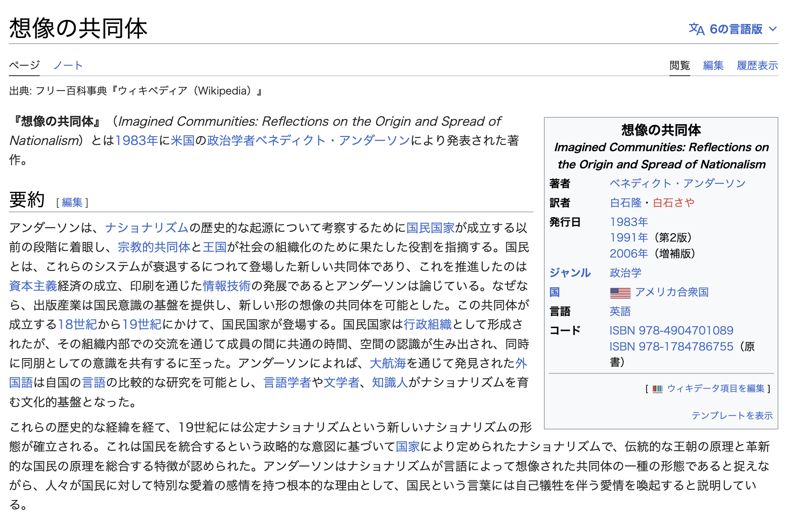Click ウィキデータ項目を編集 link
The image size is (788, 532).
(x=716, y=389)
